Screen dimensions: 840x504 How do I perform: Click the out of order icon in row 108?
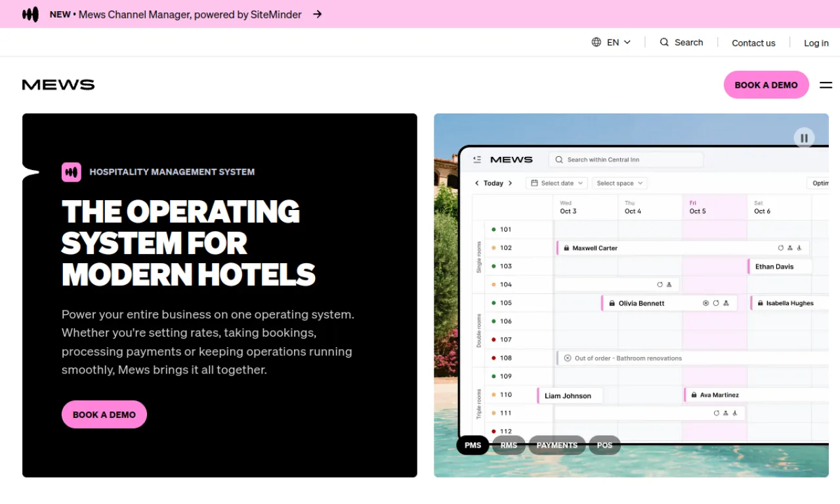coord(568,358)
